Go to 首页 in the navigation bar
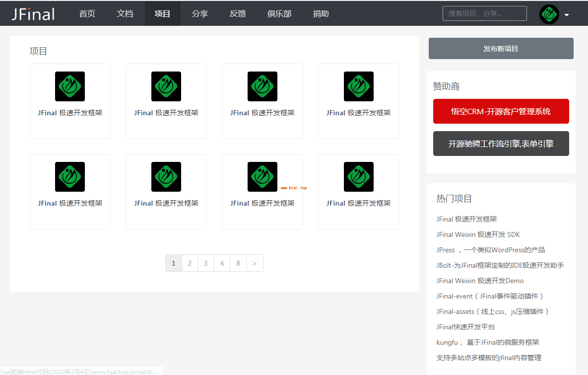The width and height of the screenshot is (588, 375). (x=87, y=13)
